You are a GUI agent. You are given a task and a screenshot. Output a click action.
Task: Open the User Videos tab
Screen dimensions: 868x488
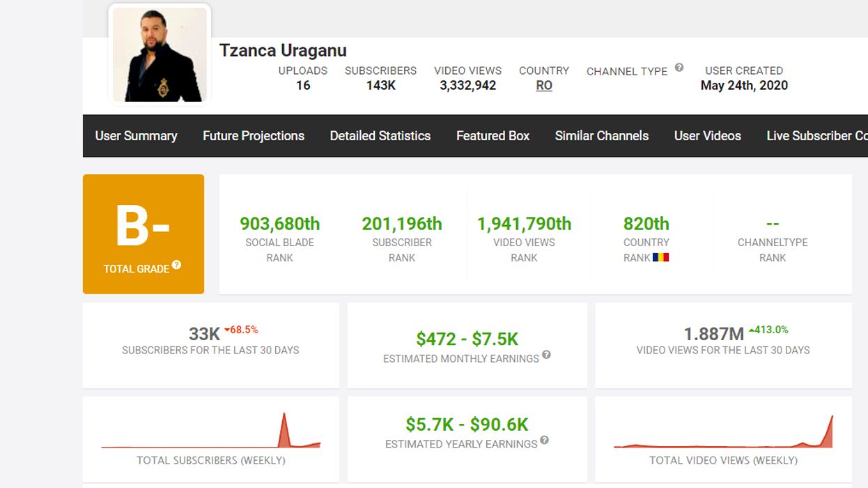707,136
